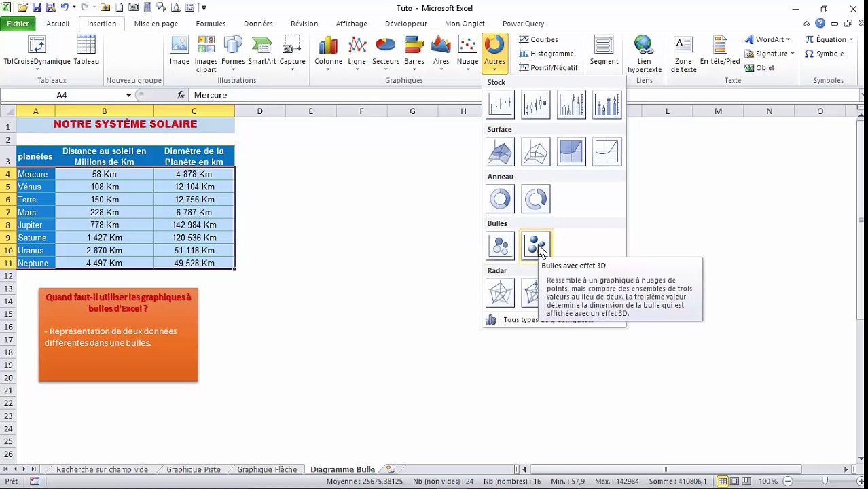Choose the exploded doughnut chart type
Screen dimensions: 868x489
pos(535,199)
